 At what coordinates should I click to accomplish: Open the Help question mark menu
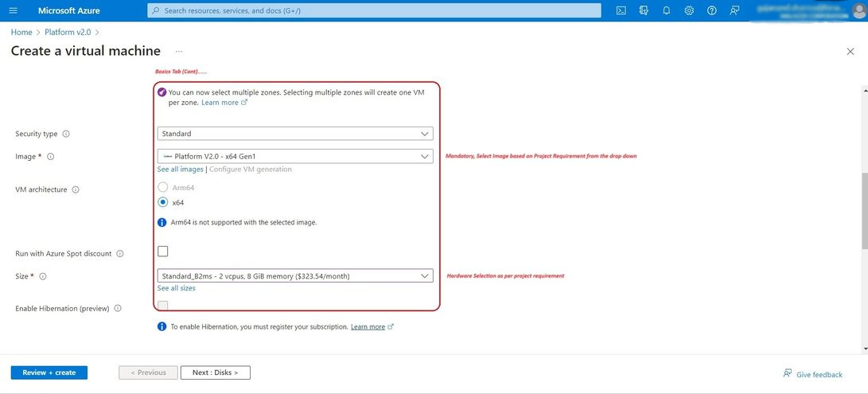(712, 10)
